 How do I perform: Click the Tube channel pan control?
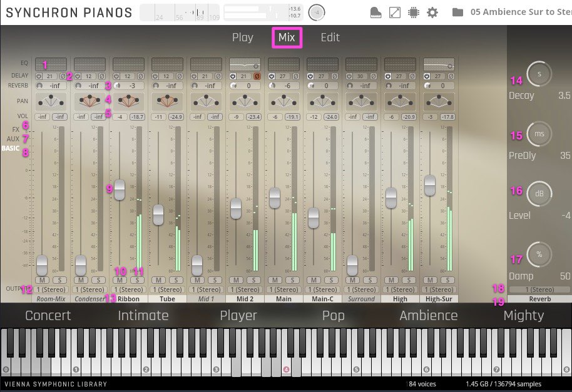tap(167, 101)
